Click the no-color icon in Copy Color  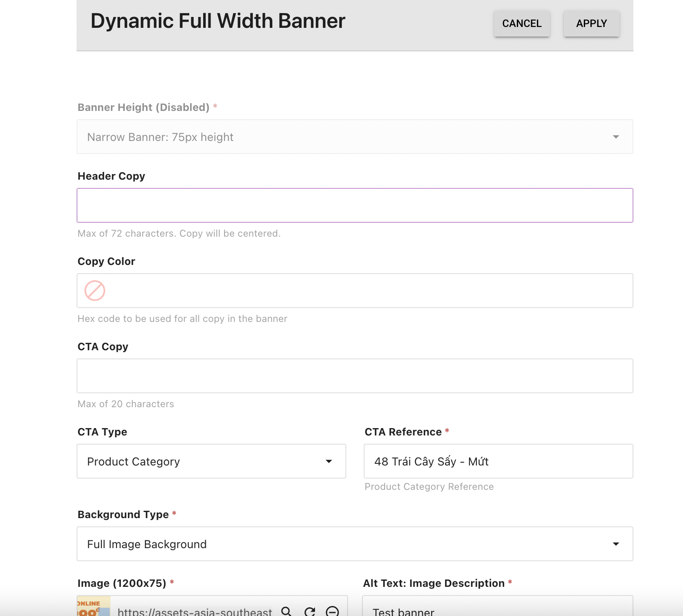click(95, 291)
